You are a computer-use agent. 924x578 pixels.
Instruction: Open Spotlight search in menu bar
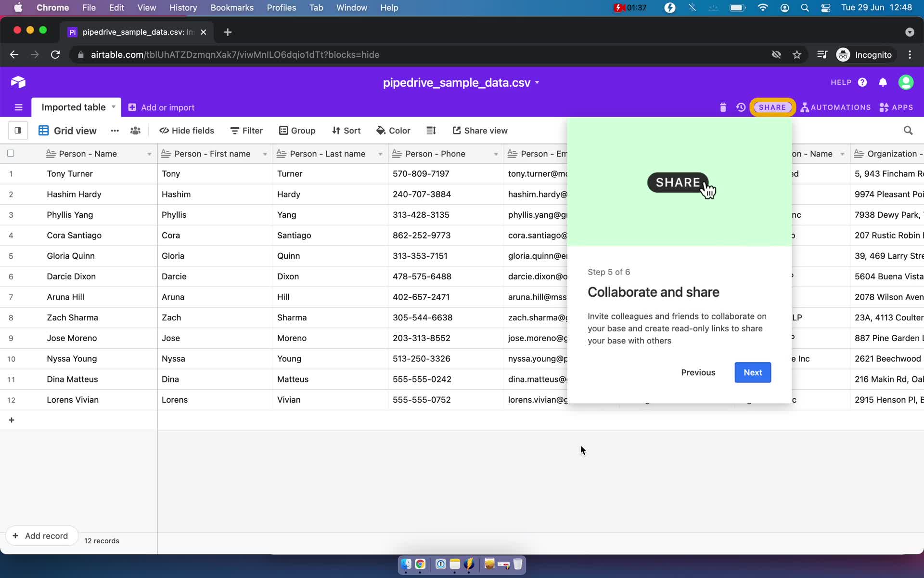point(805,8)
